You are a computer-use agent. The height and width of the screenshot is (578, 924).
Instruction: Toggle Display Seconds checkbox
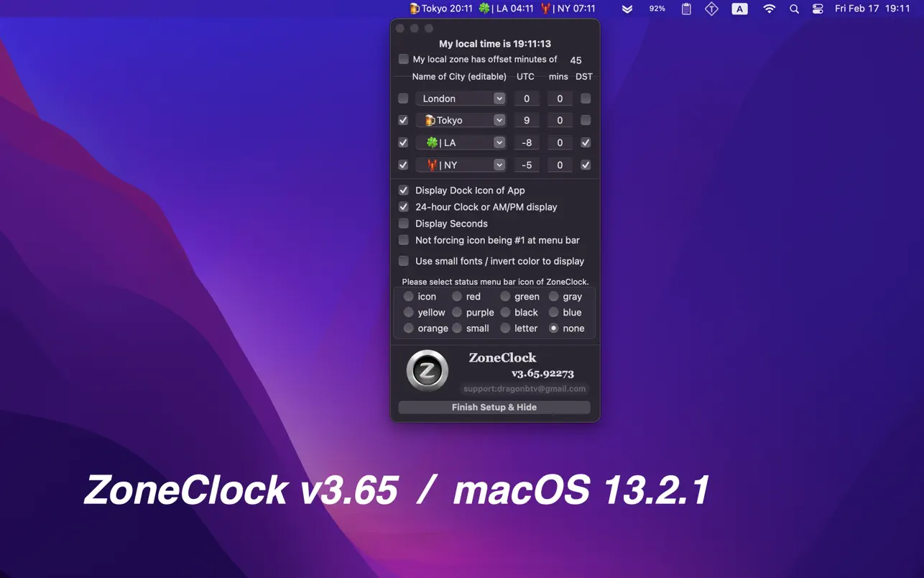(x=404, y=224)
